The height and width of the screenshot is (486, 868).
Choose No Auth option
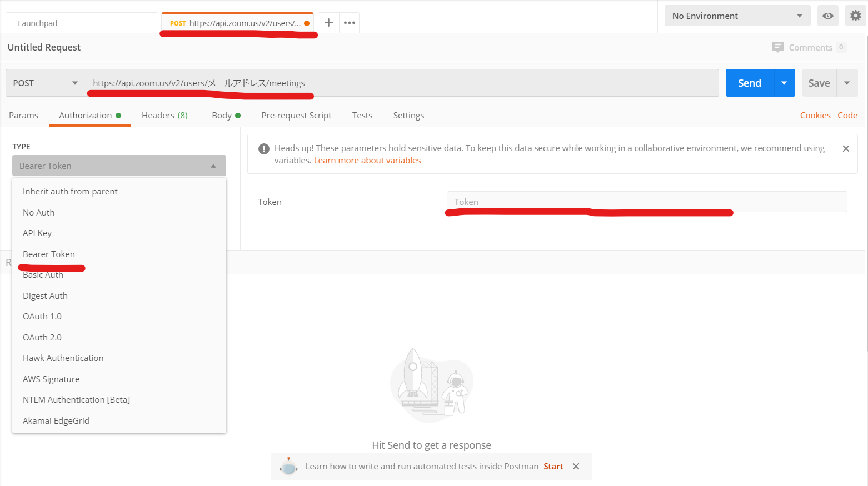(x=119, y=212)
